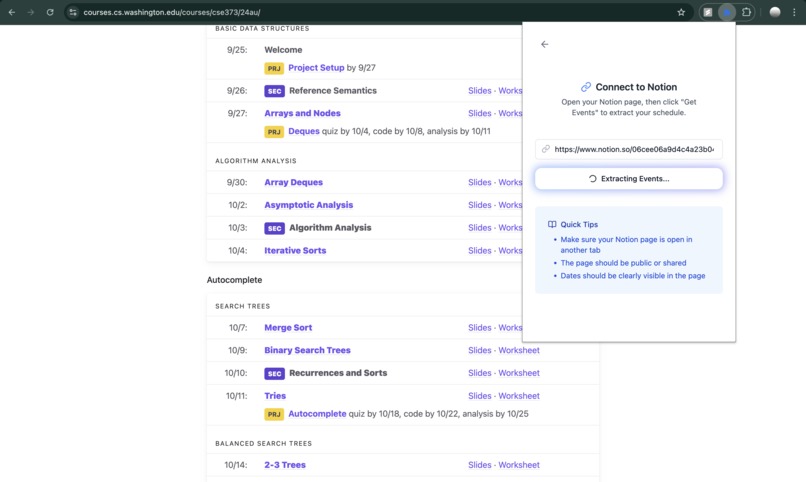Image resolution: width=806 pixels, height=482 pixels.
Task: Open Slides for 2-3 Trees
Action: coord(480,465)
